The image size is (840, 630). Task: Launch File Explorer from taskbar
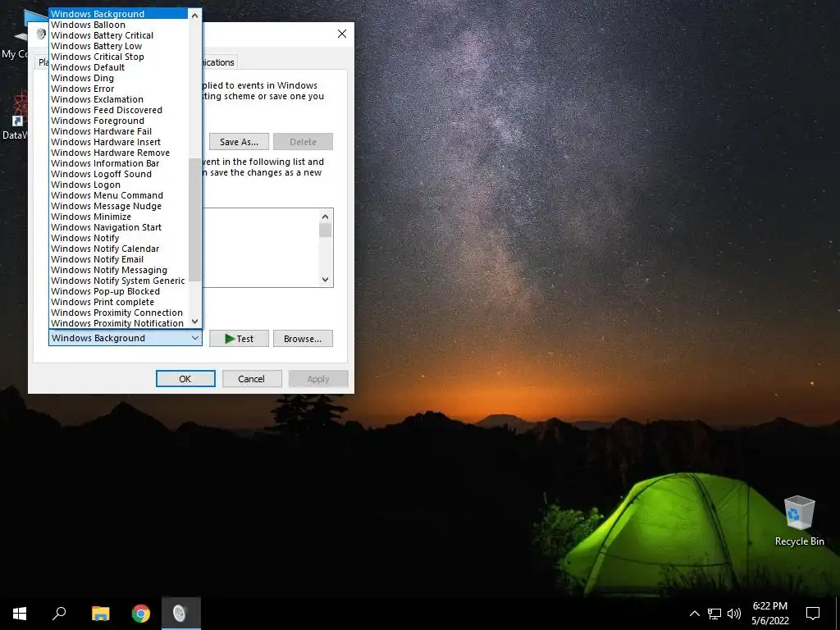click(100, 614)
